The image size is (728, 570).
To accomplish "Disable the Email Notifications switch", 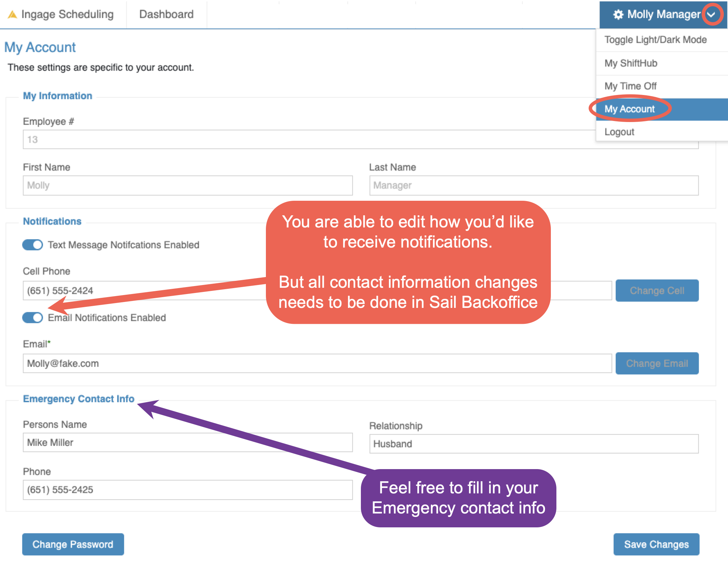I will (x=33, y=318).
